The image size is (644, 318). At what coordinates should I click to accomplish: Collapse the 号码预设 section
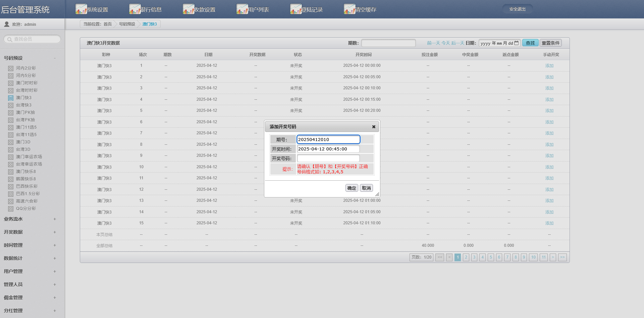click(55, 58)
